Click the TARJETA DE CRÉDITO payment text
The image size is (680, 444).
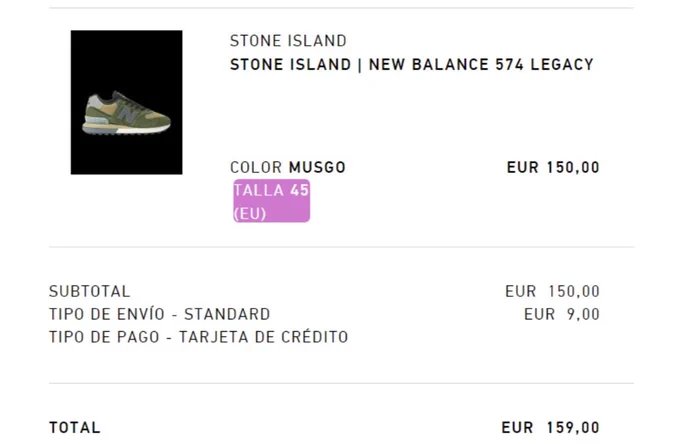point(264,337)
